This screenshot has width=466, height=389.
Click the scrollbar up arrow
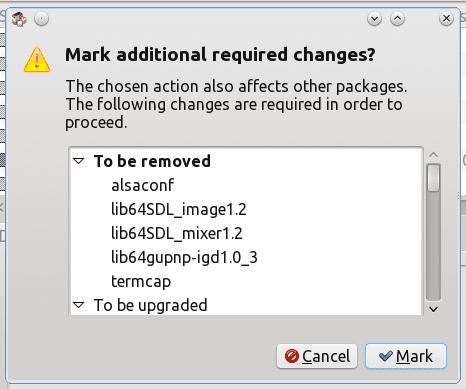coord(433,155)
